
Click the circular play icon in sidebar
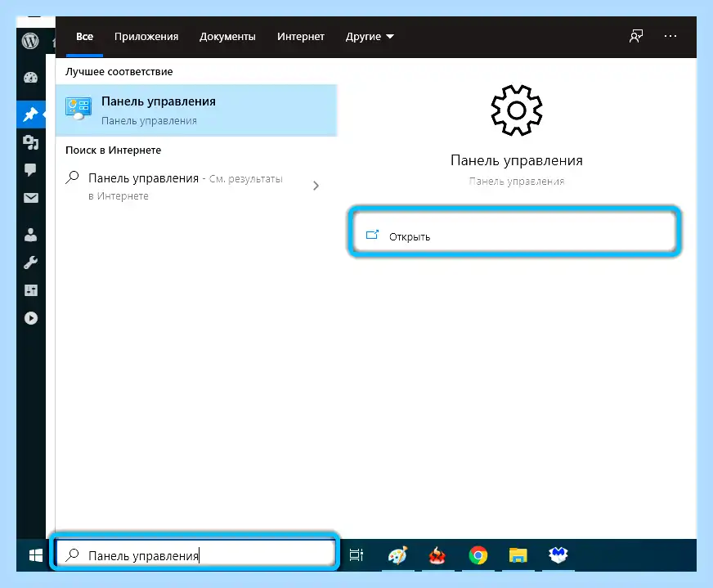(x=30, y=318)
